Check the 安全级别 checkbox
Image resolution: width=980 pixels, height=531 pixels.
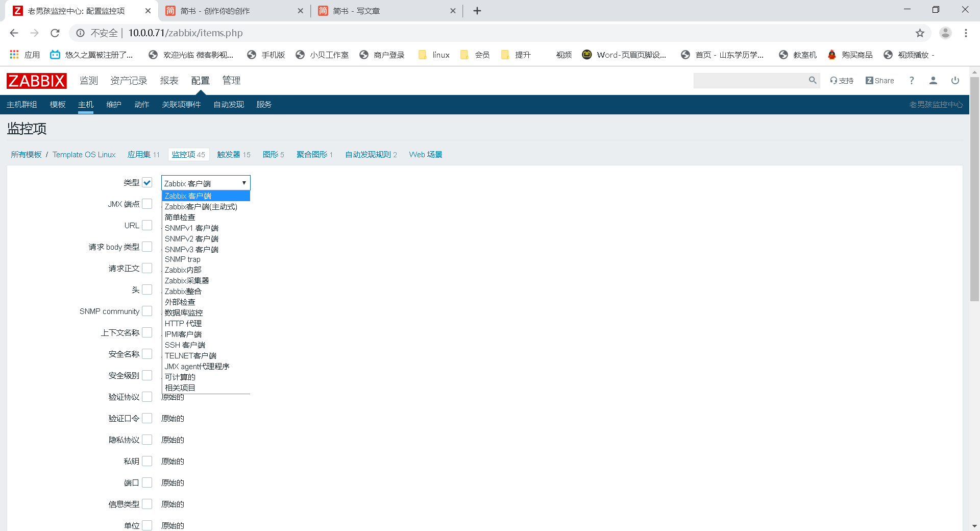[x=147, y=375]
